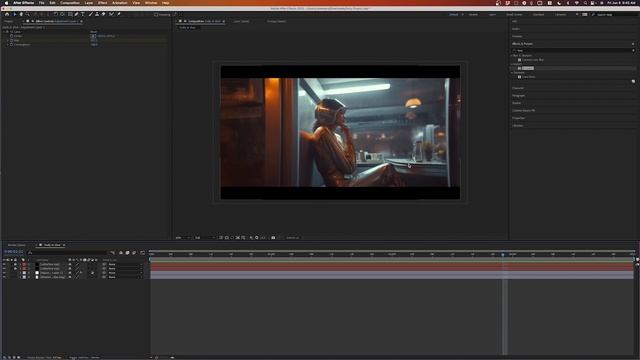This screenshot has height=360, width=640.
Task: Open the Composition menu
Action: (70, 3)
